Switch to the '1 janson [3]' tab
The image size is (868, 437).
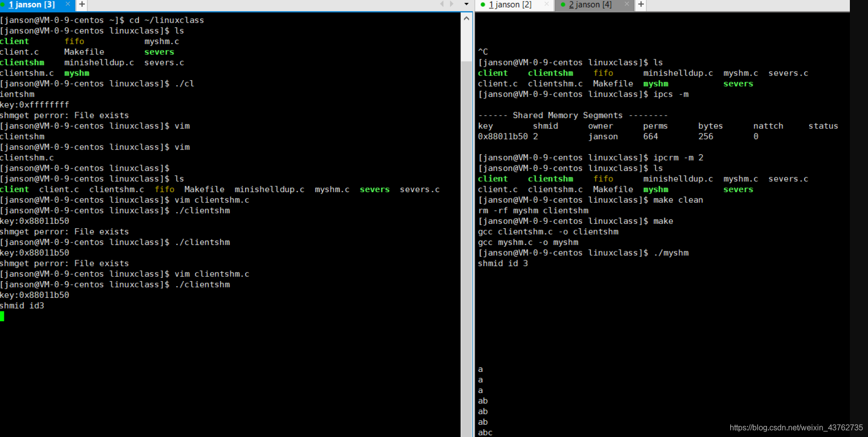(31, 5)
